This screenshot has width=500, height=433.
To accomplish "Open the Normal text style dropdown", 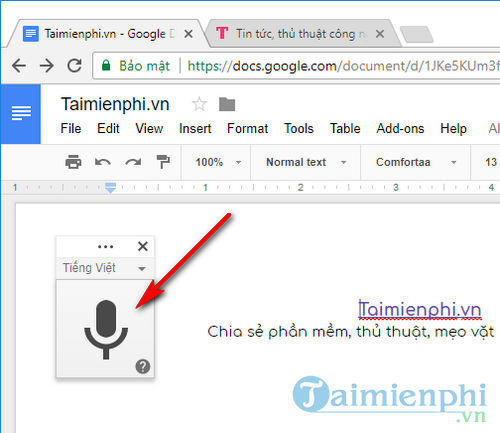I will click(306, 162).
